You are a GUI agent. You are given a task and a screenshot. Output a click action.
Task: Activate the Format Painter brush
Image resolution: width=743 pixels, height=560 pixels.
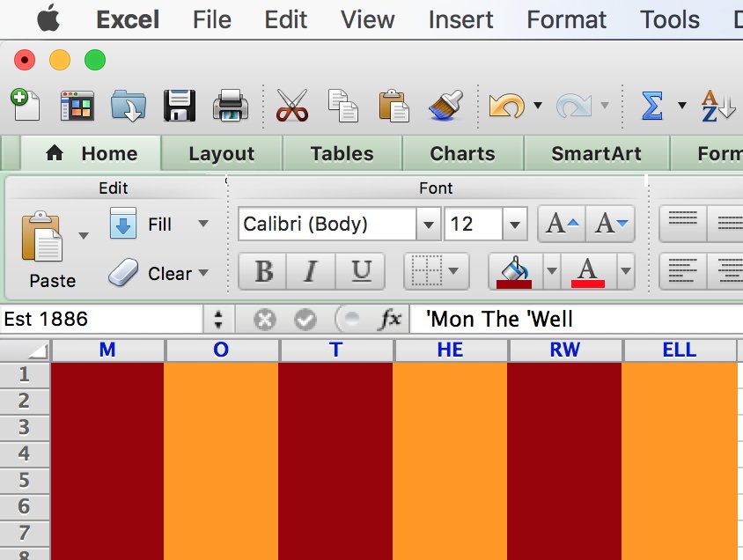[x=447, y=103]
